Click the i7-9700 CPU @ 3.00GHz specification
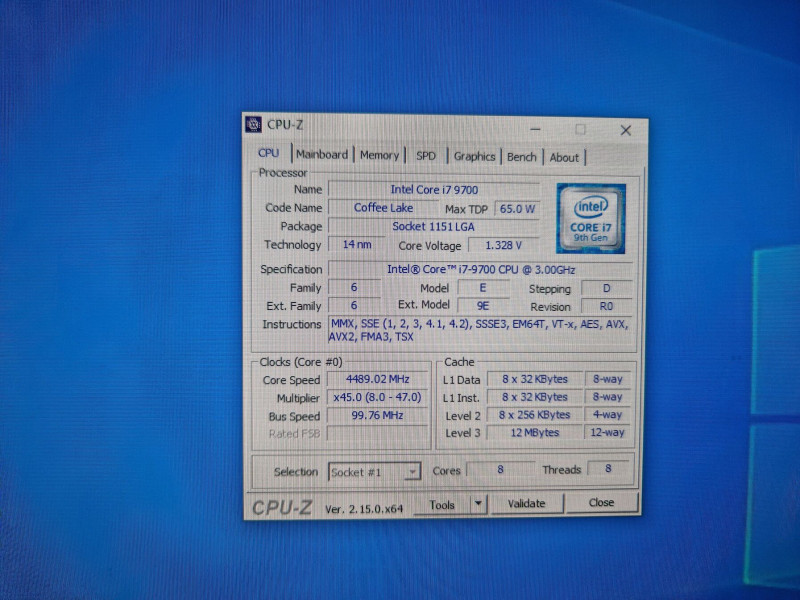 [481, 269]
